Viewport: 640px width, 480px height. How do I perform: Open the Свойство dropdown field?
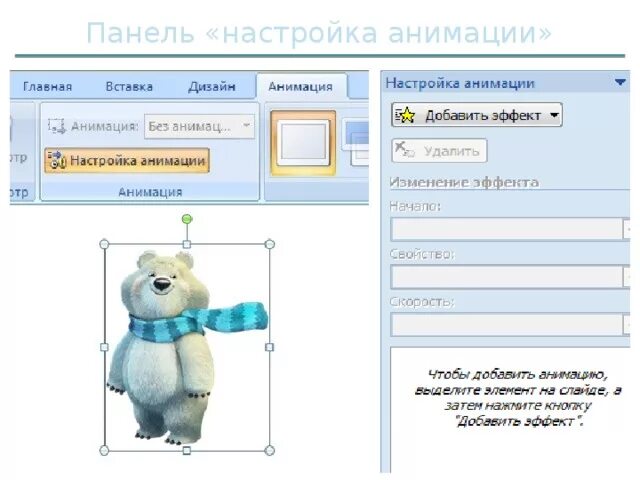[510, 277]
